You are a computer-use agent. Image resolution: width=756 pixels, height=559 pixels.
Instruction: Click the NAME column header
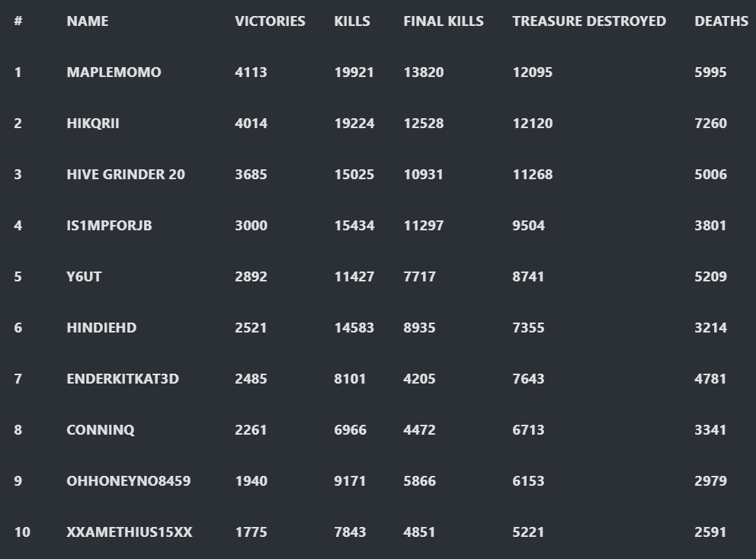point(88,21)
